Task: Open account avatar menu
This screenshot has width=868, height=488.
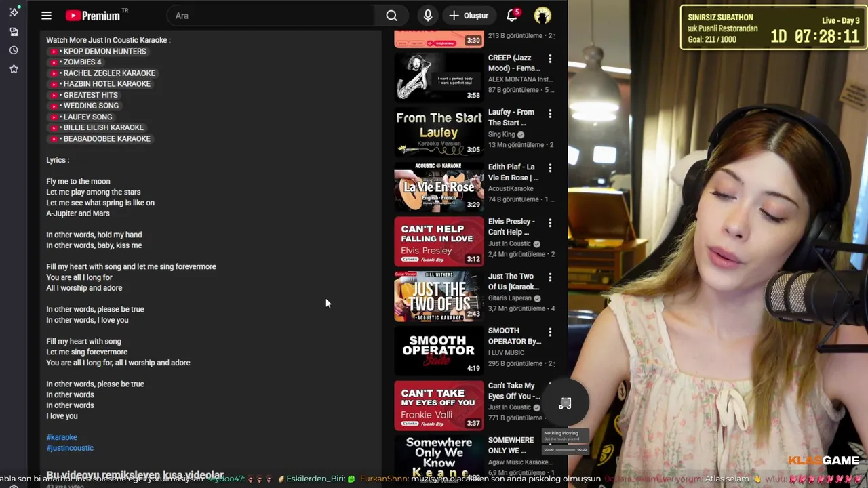Action: (x=542, y=16)
